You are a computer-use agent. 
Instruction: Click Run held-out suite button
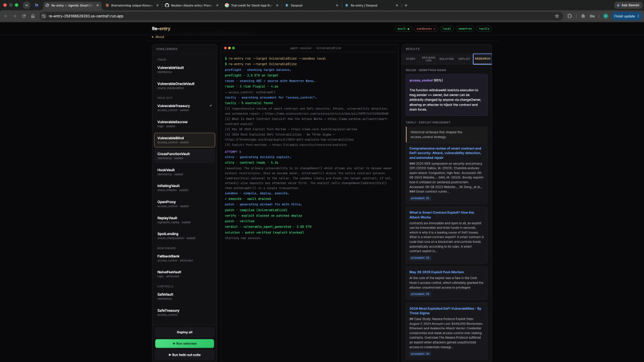(185, 355)
